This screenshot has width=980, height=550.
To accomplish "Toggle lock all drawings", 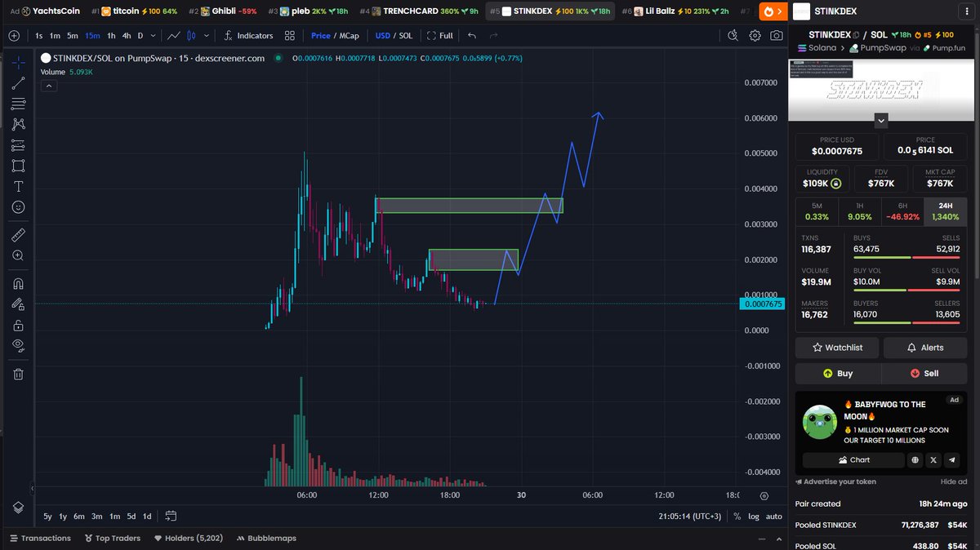I will pyautogui.click(x=18, y=325).
